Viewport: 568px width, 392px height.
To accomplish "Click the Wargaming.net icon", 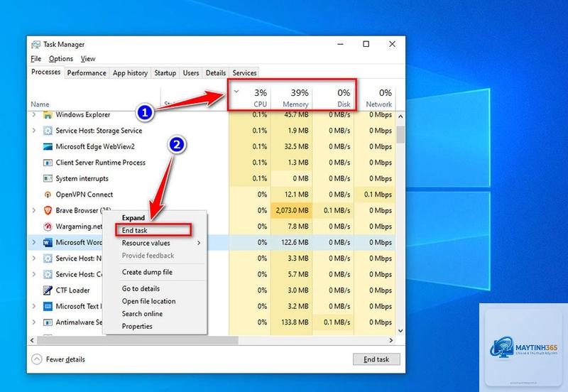I will [48, 227].
